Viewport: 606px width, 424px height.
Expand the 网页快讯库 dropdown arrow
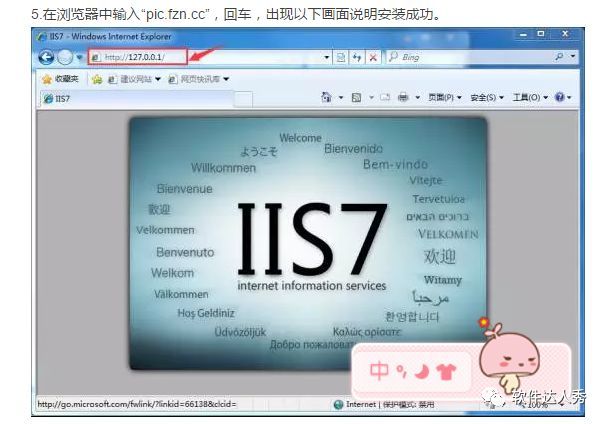226,79
